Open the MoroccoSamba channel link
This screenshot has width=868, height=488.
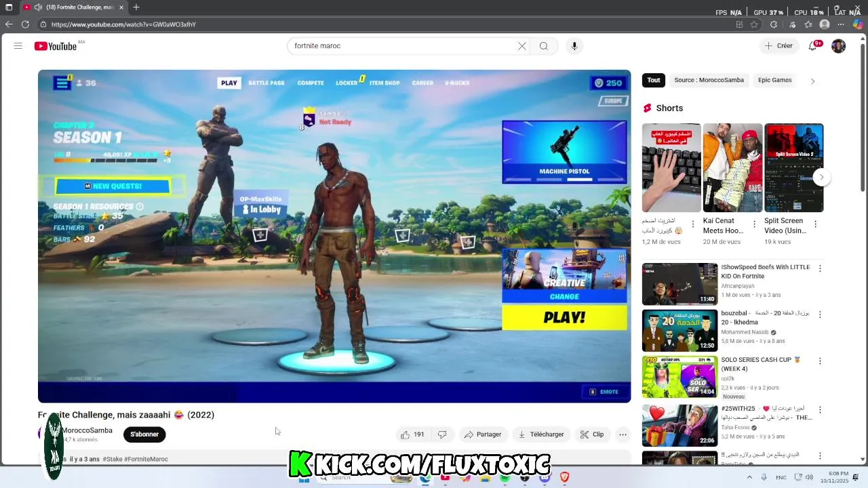tap(87, 430)
